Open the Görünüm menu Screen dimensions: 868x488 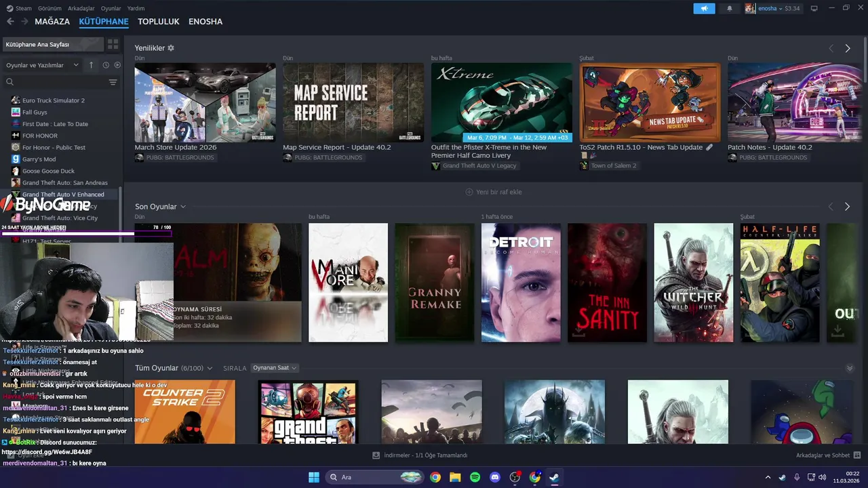click(x=50, y=8)
